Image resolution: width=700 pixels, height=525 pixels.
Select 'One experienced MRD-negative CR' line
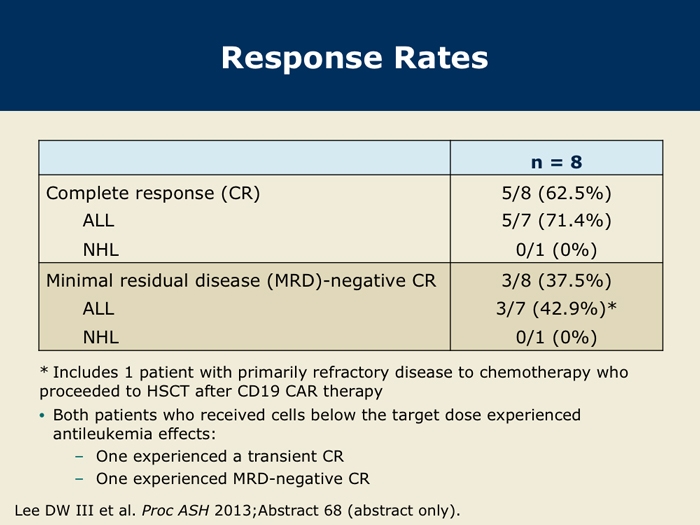click(x=233, y=479)
